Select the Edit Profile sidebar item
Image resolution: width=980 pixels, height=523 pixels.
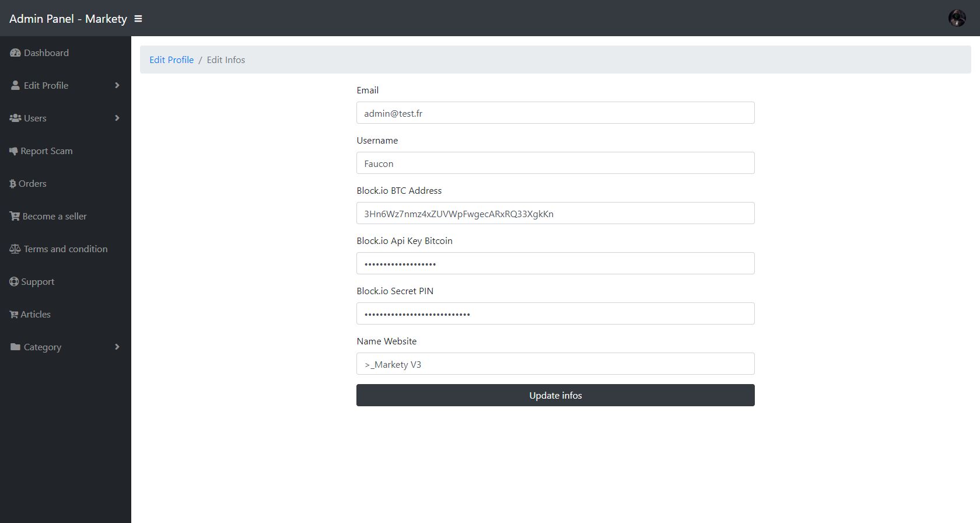[x=65, y=85]
